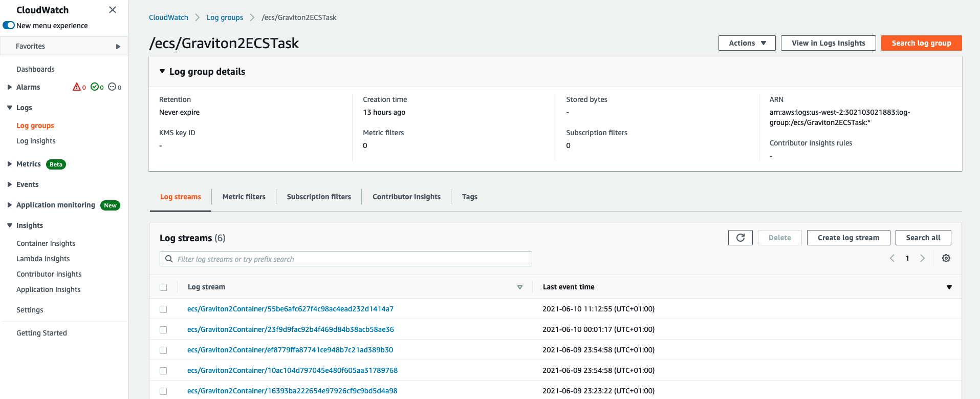Switch to the Metric filters tab
Screen dimensions: 980x399
tap(244, 197)
